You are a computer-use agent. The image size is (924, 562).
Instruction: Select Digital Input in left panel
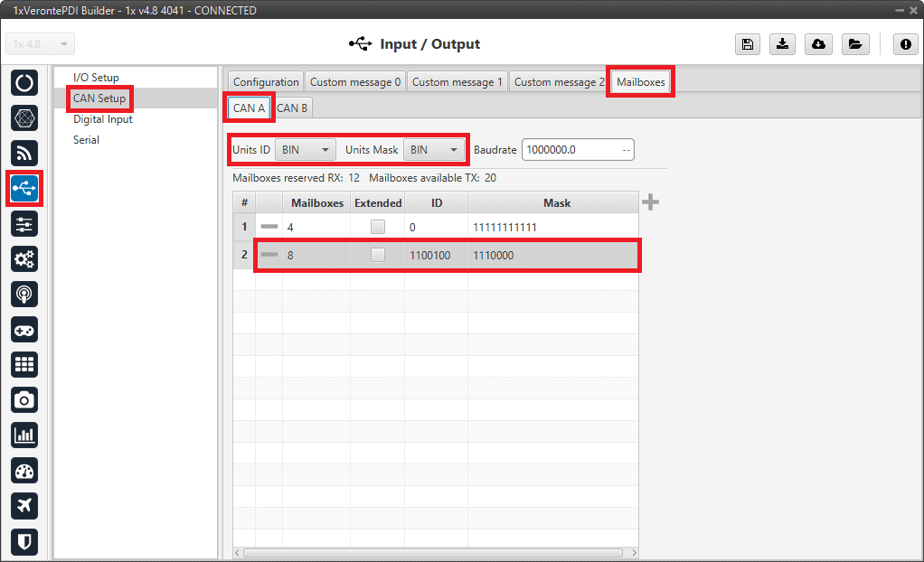click(x=103, y=119)
